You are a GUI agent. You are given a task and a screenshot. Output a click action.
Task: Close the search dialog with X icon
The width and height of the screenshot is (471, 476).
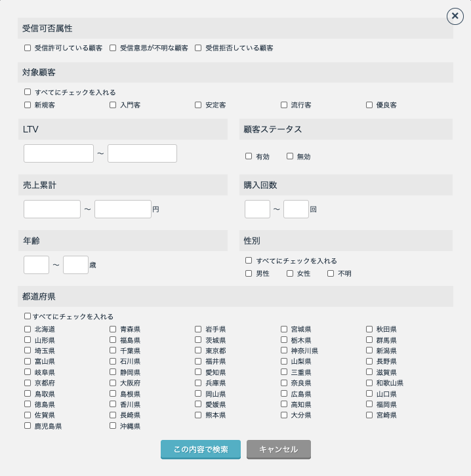pos(455,16)
